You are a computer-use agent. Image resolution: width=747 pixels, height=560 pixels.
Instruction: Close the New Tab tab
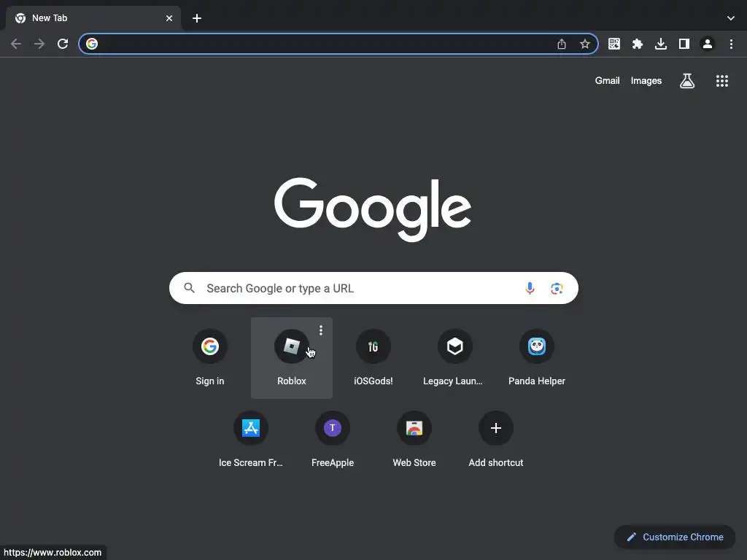tap(169, 18)
